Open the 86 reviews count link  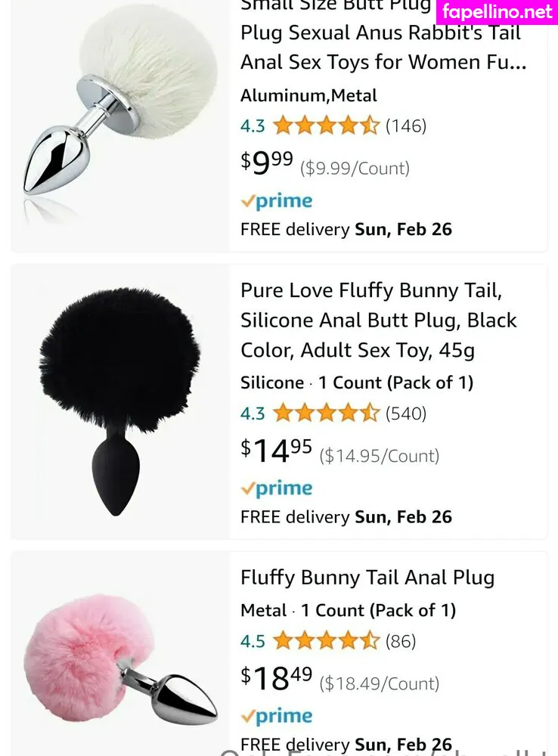[401, 641]
